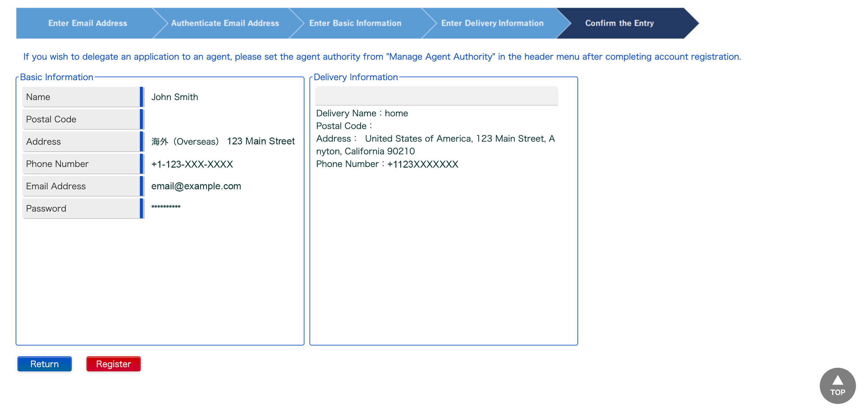The image size is (868, 416).
Task: Open Enter Delivery Information step
Action: click(x=492, y=23)
